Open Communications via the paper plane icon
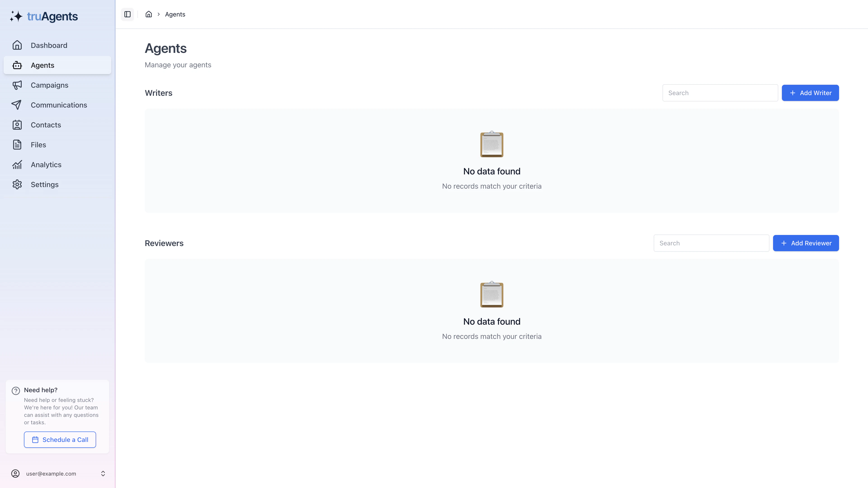Viewport: 868px width, 488px height. pyautogui.click(x=17, y=105)
